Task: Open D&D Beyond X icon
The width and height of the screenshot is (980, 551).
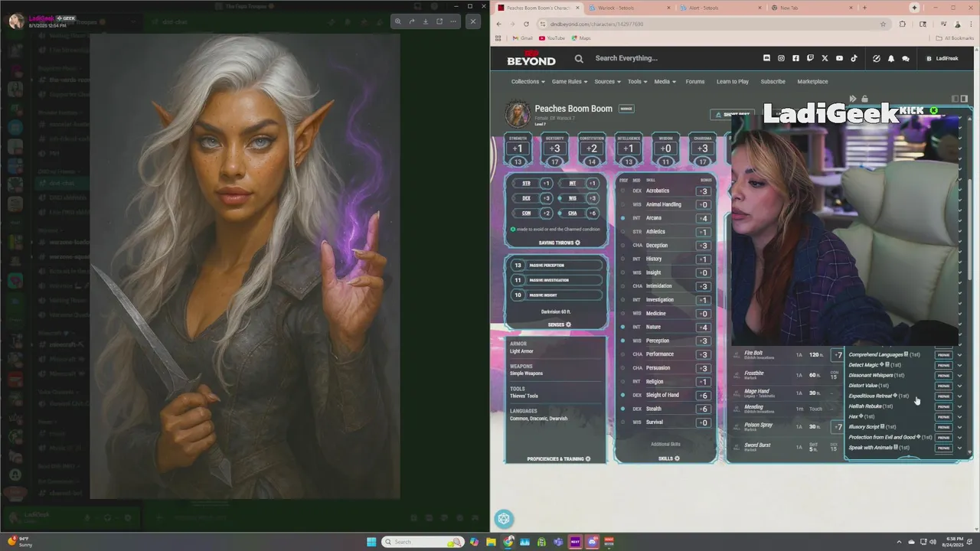Action: (x=825, y=58)
